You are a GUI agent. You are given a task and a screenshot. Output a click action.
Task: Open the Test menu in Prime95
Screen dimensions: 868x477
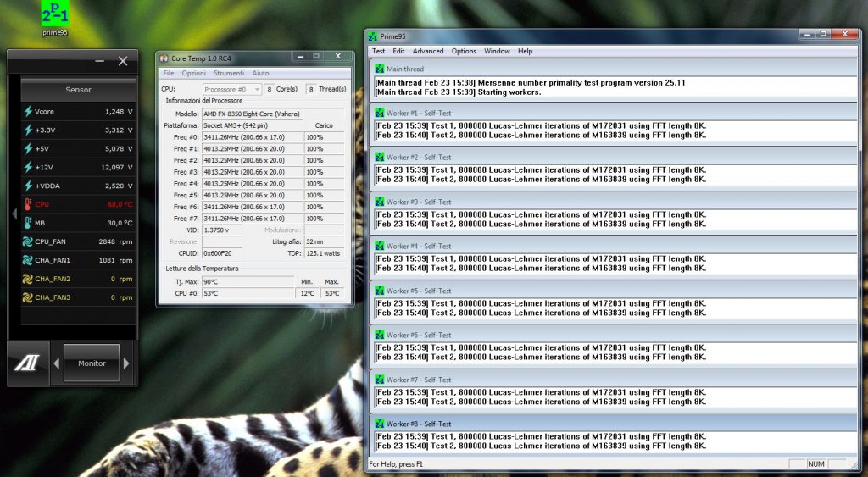(379, 51)
